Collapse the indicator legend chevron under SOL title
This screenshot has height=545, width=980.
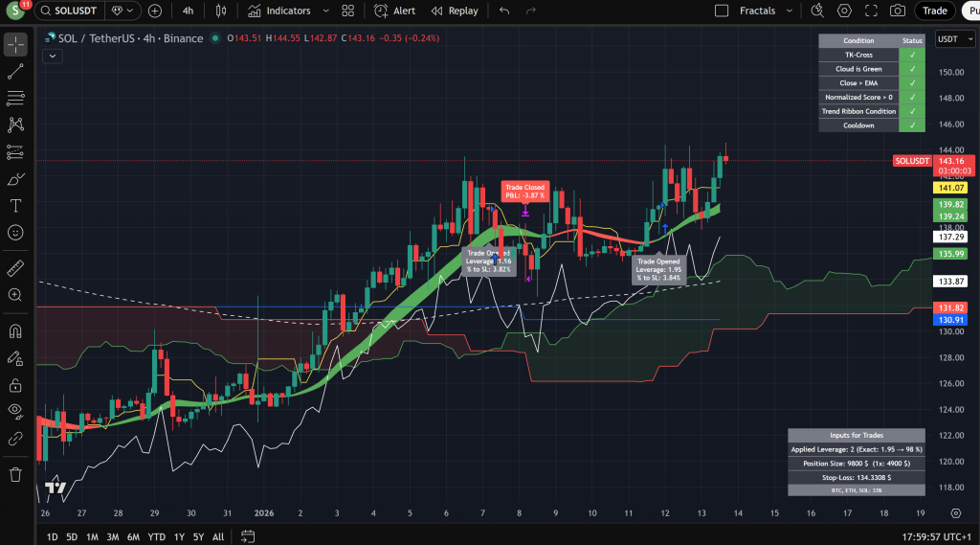click(x=52, y=56)
